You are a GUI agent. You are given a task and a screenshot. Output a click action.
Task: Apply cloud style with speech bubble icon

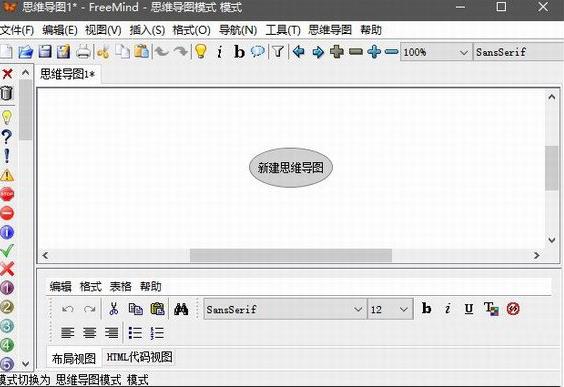[x=258, y=52]
